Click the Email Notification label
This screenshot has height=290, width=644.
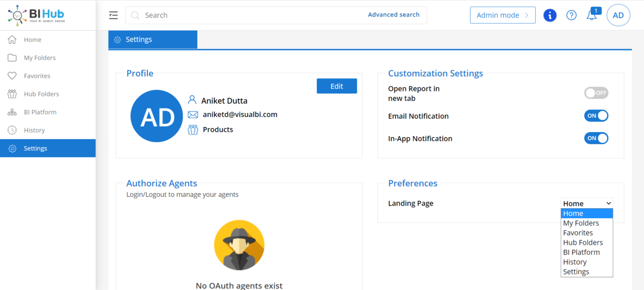coord(418,116)
